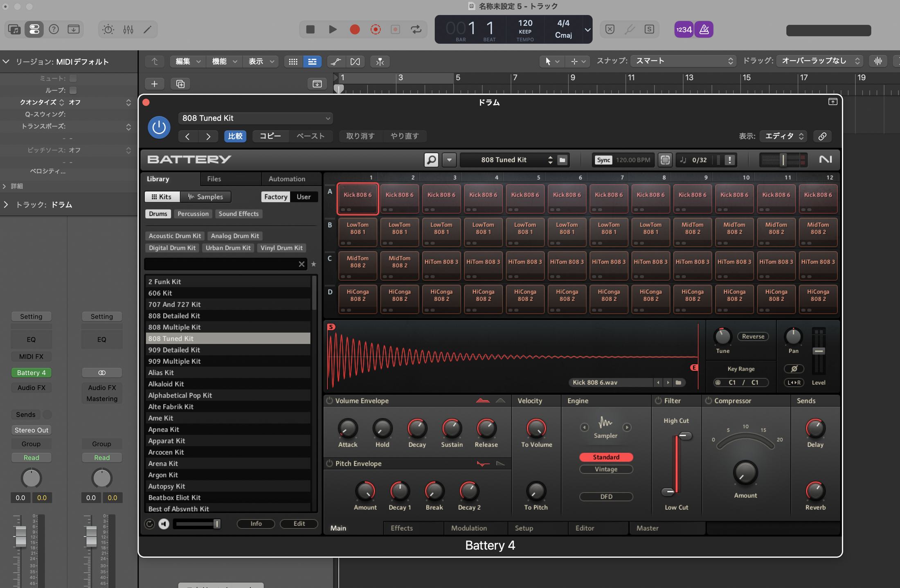Expand the トラック: ドラム section
The width and height of the screenshot is (900, 588).
click(x=6, y=205)
